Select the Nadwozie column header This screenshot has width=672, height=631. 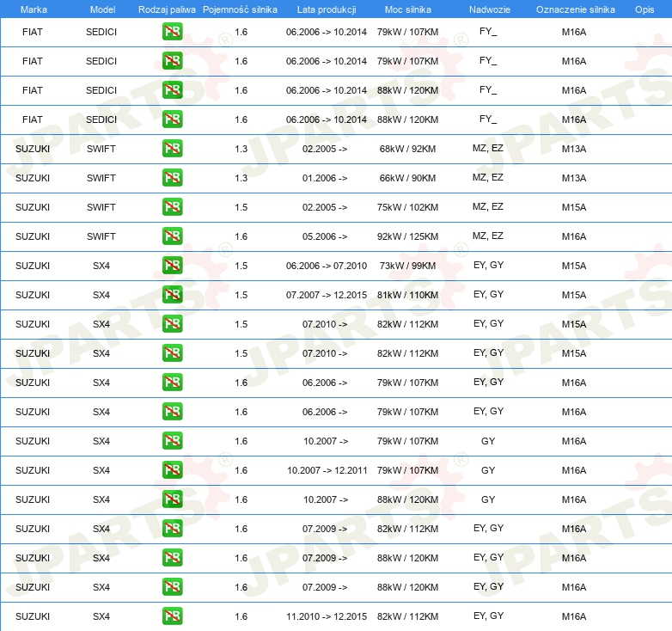tap(490, 9)
